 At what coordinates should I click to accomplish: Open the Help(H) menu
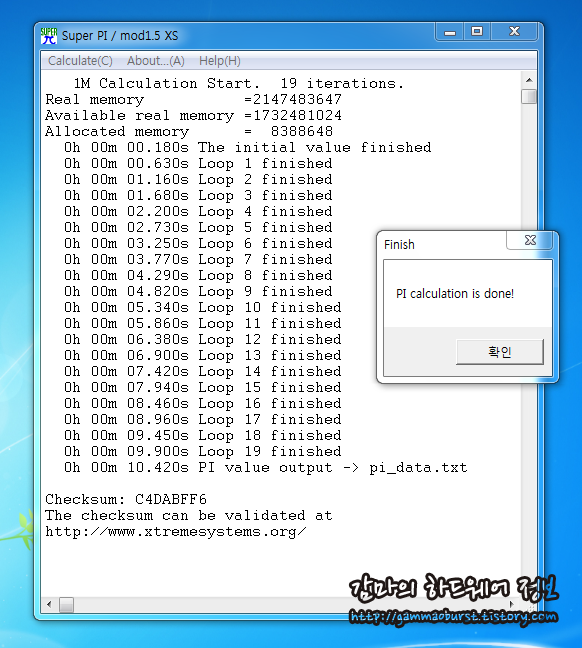pos(219,61)
